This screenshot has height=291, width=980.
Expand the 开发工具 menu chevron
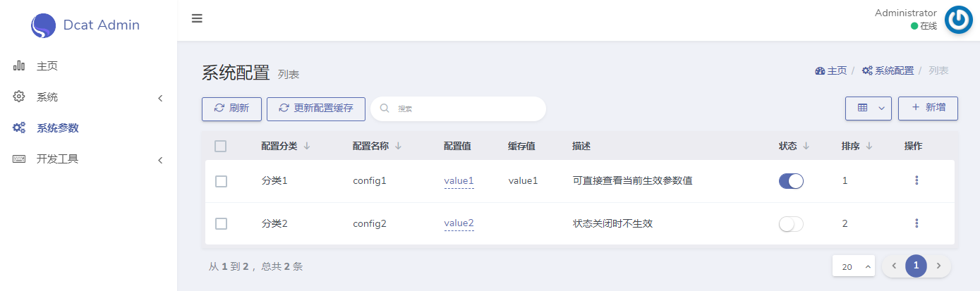160,160
